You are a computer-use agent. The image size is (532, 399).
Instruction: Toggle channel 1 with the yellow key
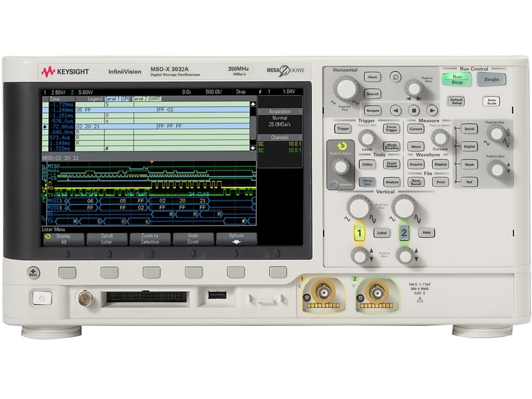360,233
